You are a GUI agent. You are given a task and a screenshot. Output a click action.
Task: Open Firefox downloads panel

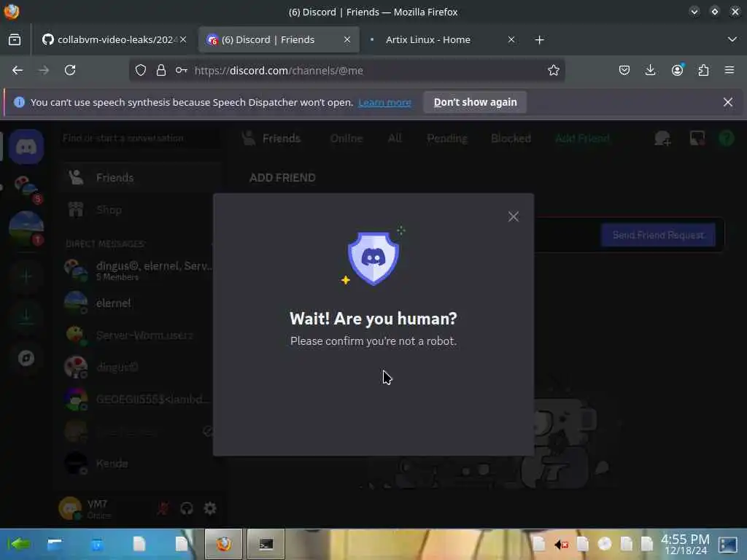coord(650,71)
